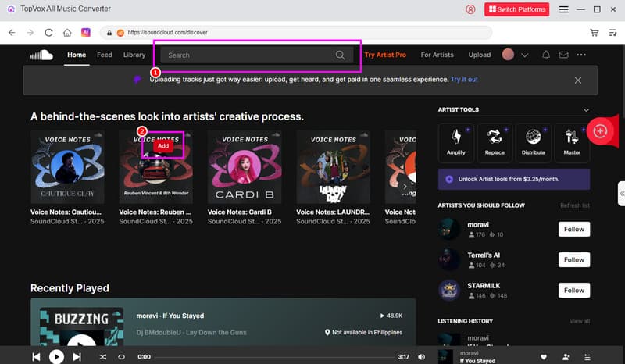Switch to the Feed tab

pyautogui.click(x=105, y=55)
